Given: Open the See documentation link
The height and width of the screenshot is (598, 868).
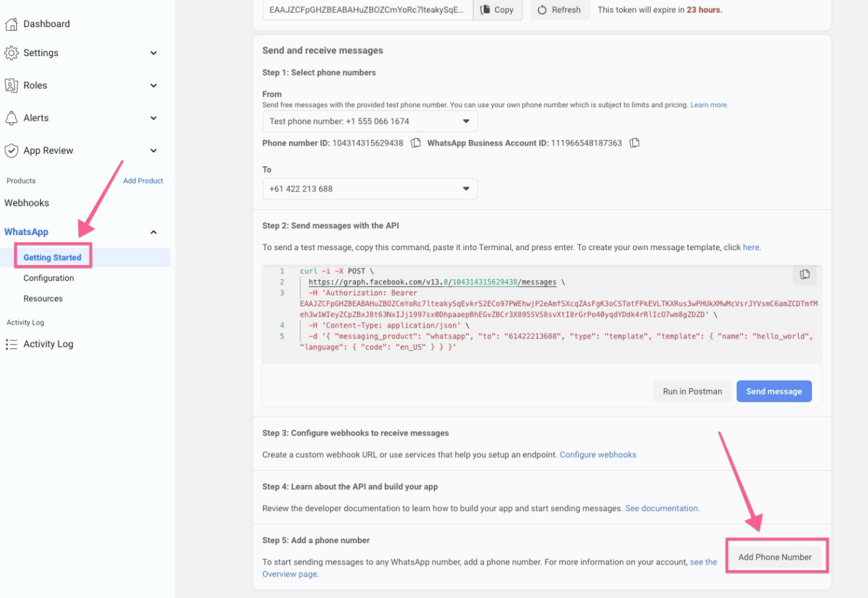Looking at the screenshot, I should (661, 508).
